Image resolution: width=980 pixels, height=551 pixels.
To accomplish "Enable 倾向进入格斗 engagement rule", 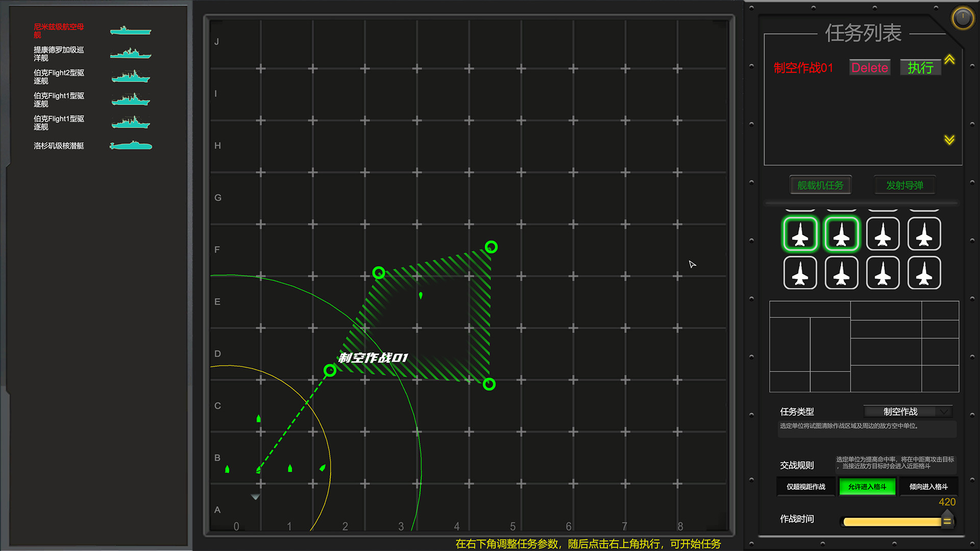I will 929,487.
